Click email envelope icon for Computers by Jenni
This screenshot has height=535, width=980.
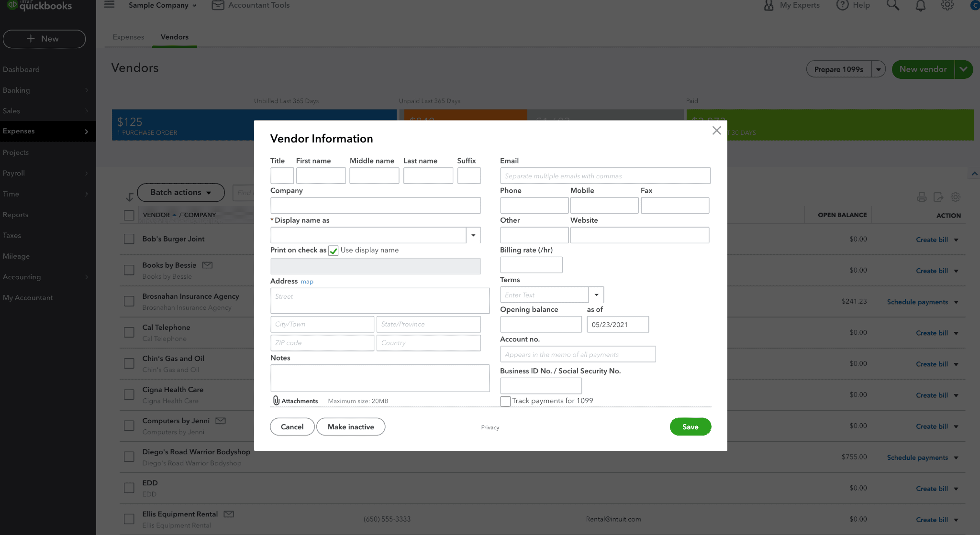tap(221, 421)
